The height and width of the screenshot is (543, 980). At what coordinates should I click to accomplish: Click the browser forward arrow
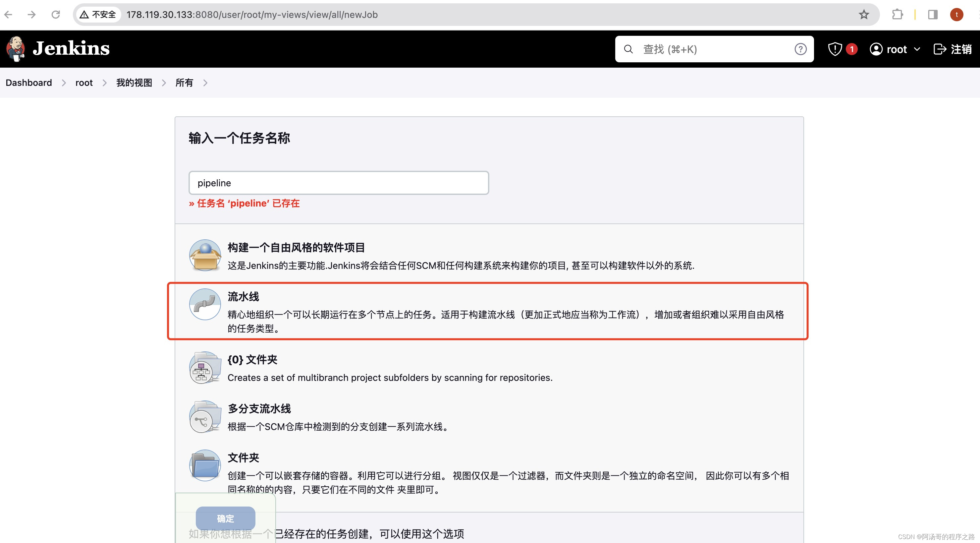click(32, 15)
